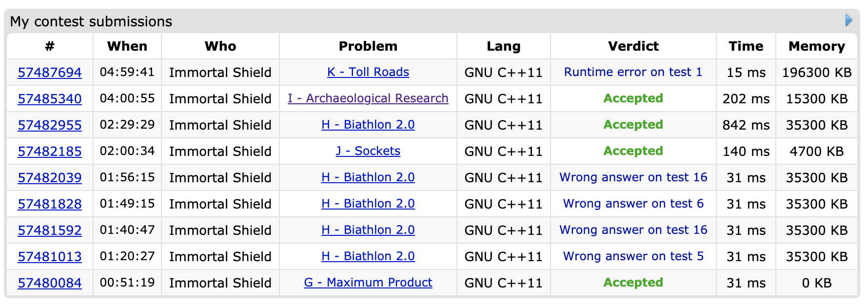Click the Accepted verdict for J - Sockets
Image resolution: width=868 pixels, height=306 pixels.
[x=633, y=151]
